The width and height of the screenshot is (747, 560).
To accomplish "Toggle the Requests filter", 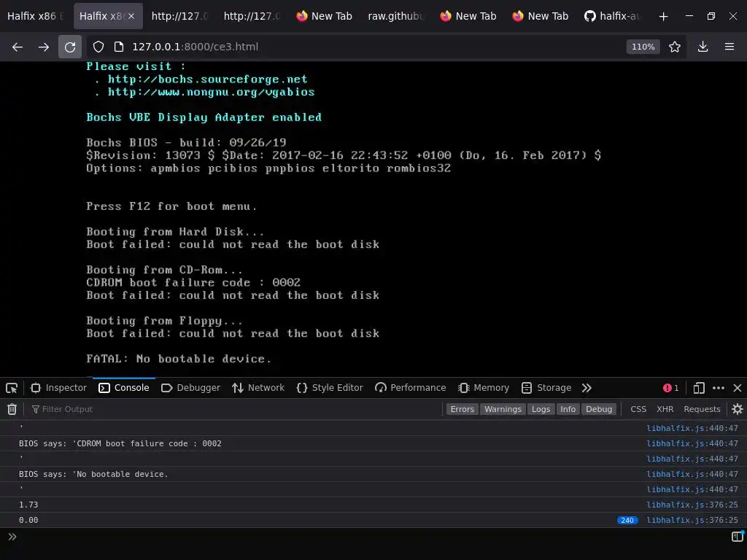I will (x=702, y=409).
